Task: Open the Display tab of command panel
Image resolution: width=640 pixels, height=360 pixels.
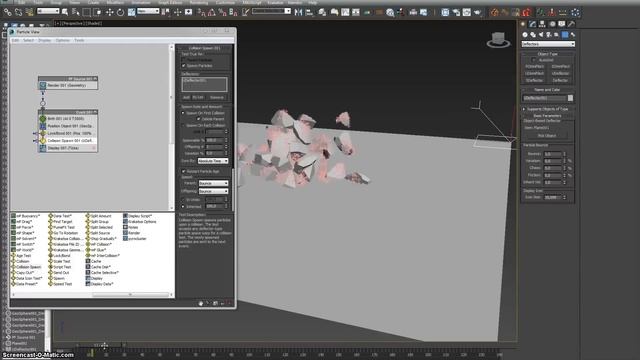Action: (x=562, y=24)
